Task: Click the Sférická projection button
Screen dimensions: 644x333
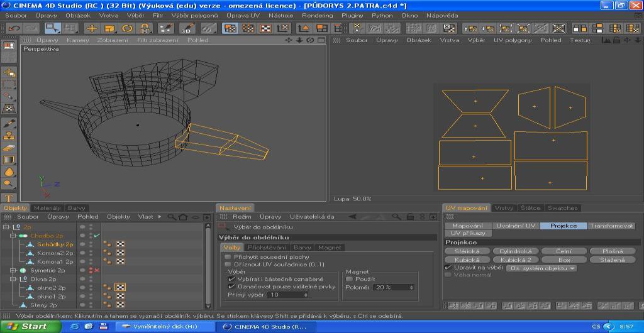Action: coord(467,251)
